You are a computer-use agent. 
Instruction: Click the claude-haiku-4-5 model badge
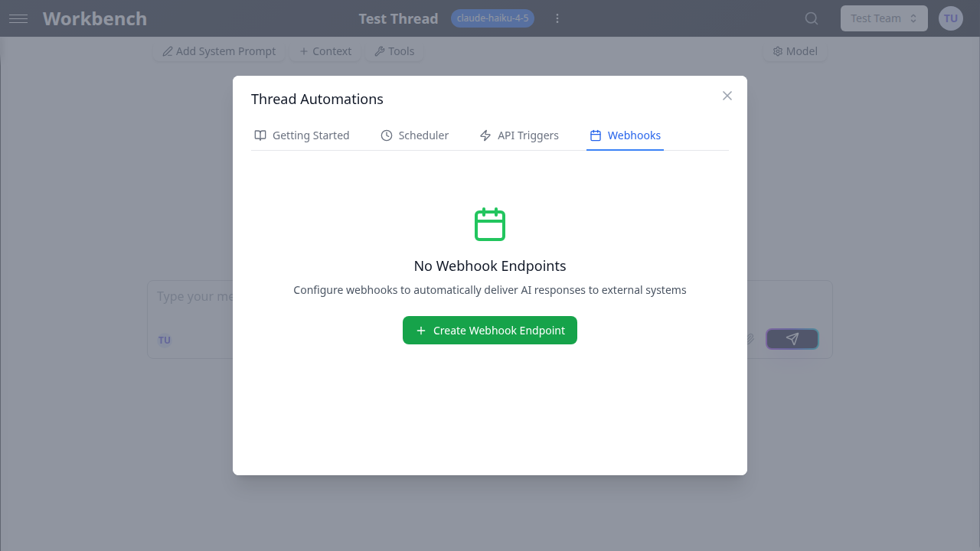click(492, 18)
